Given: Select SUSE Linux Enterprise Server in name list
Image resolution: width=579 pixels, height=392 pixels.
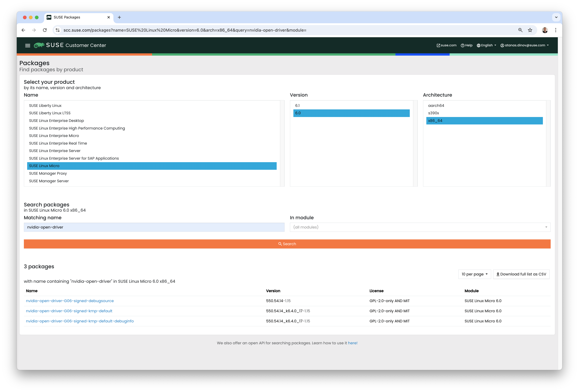Looking at the screenshot, I should tap(55, 151).
